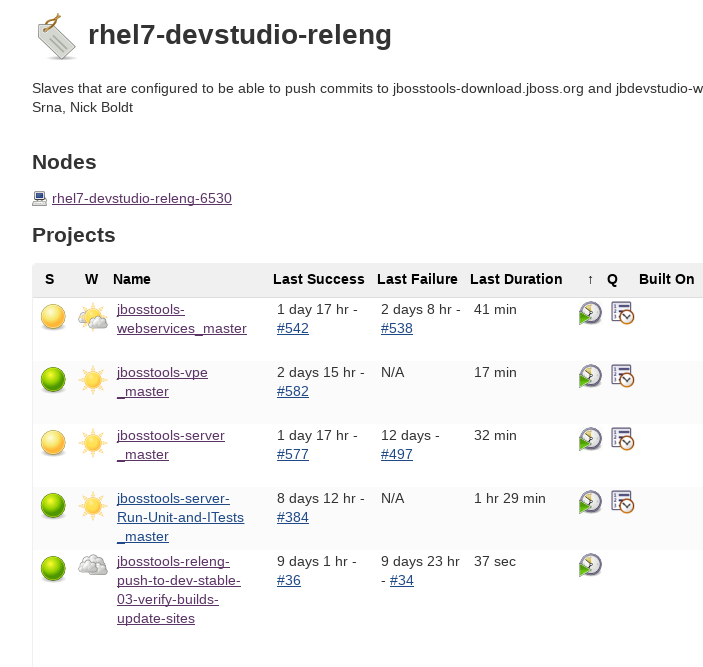Open last failure build #538

coord(396,328)
